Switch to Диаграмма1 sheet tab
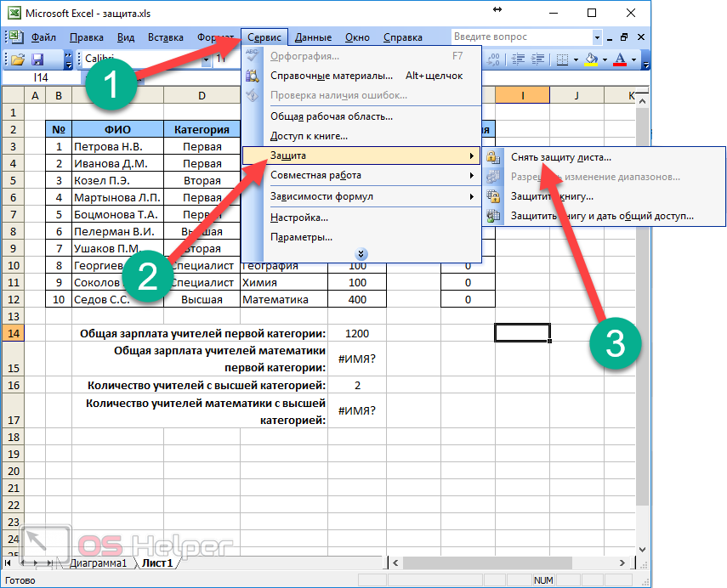This screenshot has width=727, height=588. 99,563
